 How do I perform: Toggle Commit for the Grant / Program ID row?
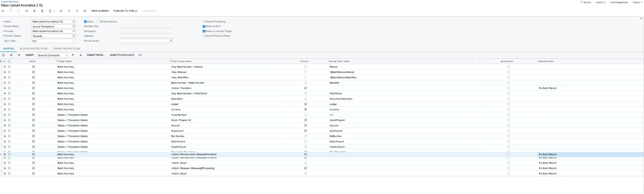pyautogui.click(x=306, y=120)
